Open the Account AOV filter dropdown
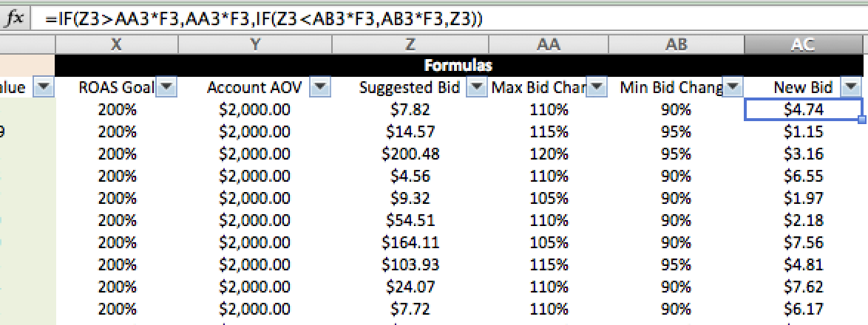Image resolution: width=868 pixels, height=325 pixels. pyautogui.click(x=320, y=87)
